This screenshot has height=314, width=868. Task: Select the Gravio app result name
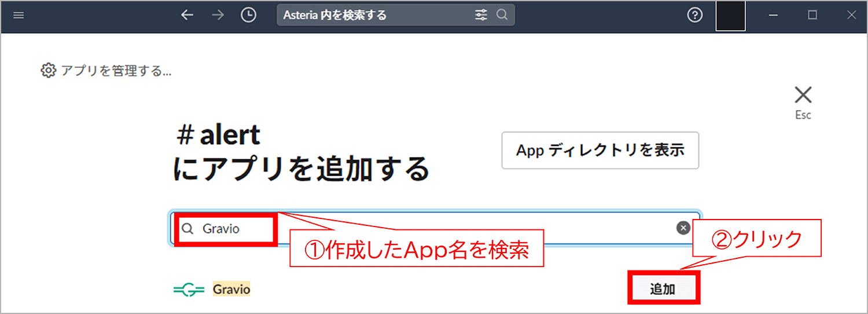pos(231,289)
